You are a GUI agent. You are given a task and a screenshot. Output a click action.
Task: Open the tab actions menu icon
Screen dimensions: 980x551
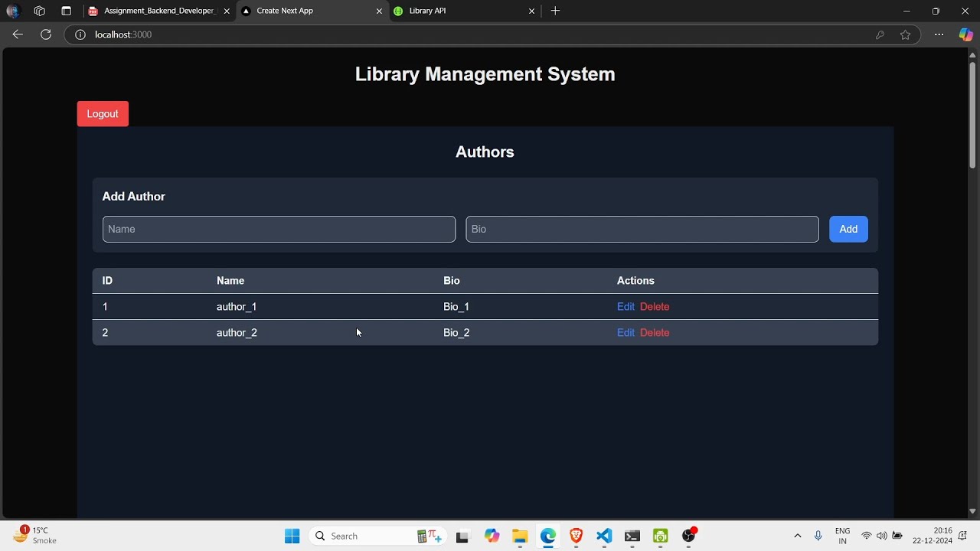(67, 11)
